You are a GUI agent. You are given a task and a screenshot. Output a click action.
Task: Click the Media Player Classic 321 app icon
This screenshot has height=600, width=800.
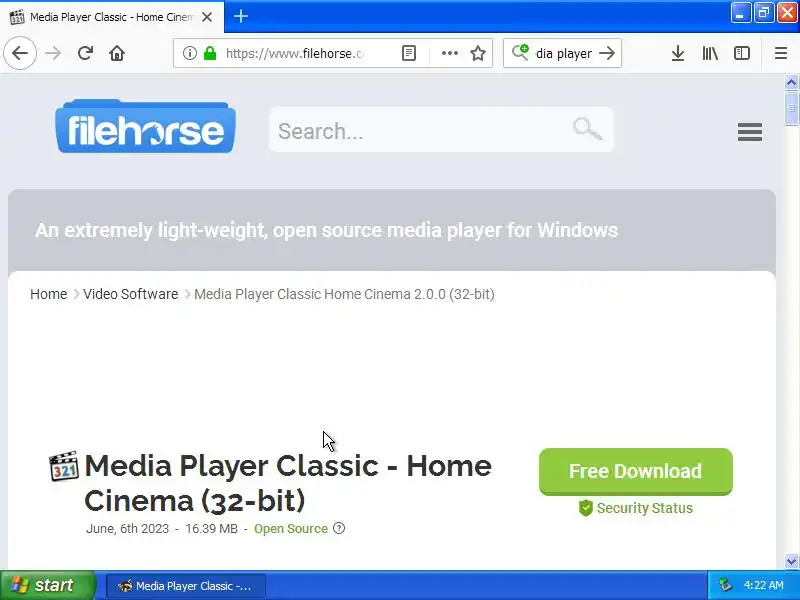tap(64, 466)
